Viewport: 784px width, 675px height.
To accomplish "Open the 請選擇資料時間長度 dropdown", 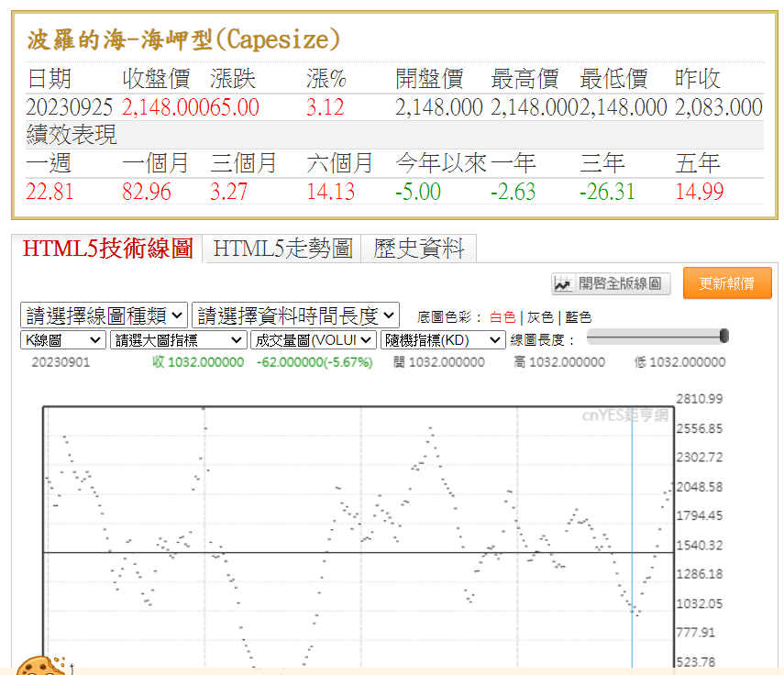I will click(x=296, y=315).
